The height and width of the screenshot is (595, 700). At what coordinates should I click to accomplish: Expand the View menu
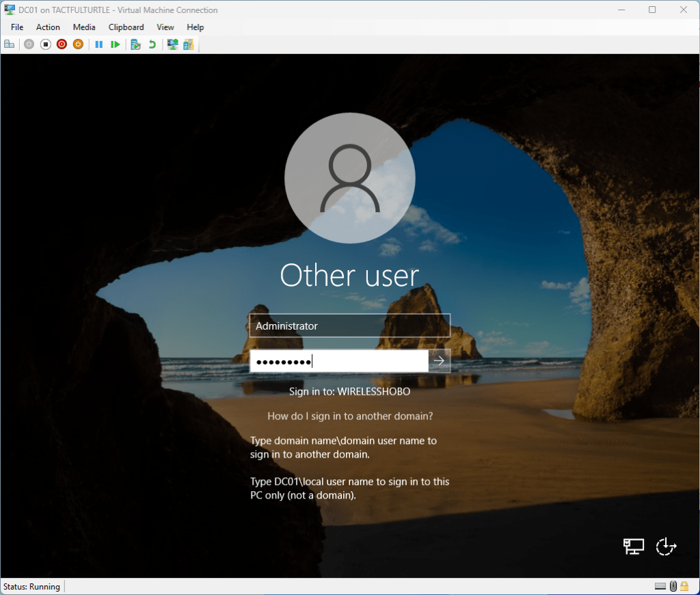(165, 27)
